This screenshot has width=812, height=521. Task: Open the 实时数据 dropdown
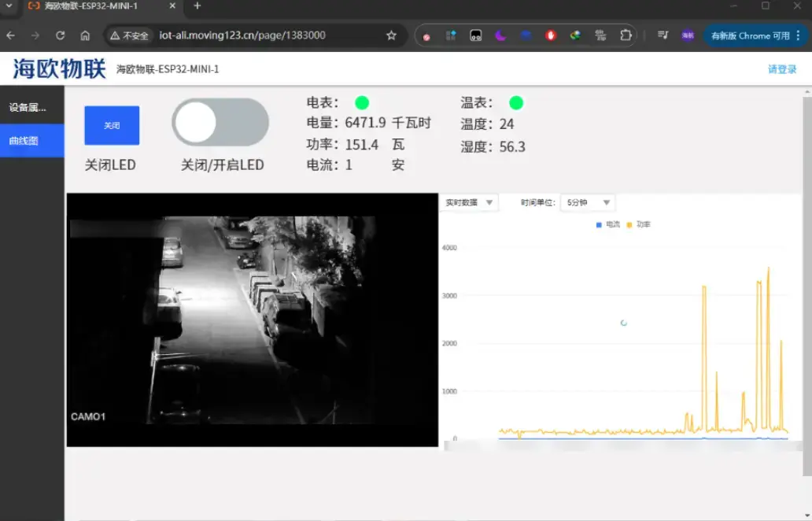[x=469, y=203]
